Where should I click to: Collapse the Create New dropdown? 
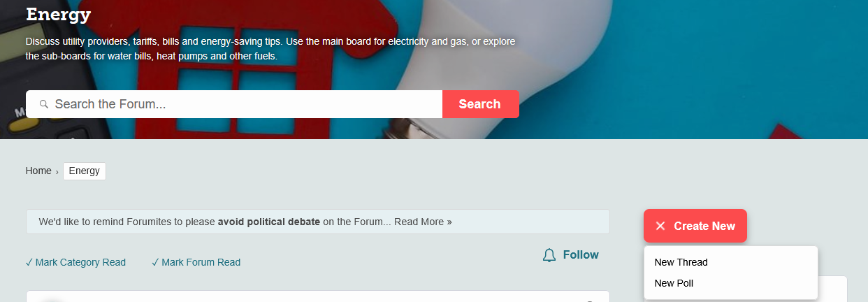695,226
